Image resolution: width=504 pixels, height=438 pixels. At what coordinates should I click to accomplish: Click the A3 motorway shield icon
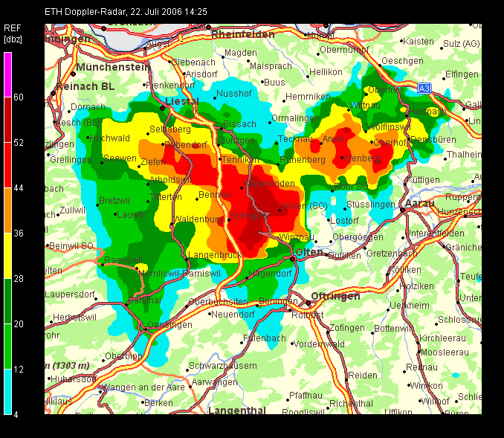424,88
